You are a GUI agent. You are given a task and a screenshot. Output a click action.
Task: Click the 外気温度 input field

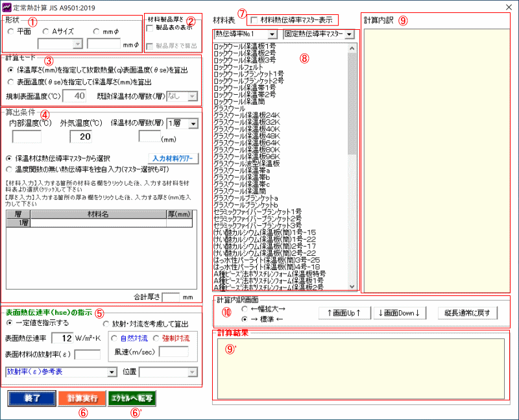(83, 136)
